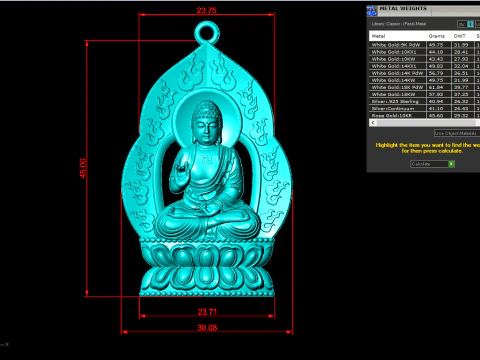
Task: Click the Metal column header
Action: pyautogui.click(x=397, y=36)
